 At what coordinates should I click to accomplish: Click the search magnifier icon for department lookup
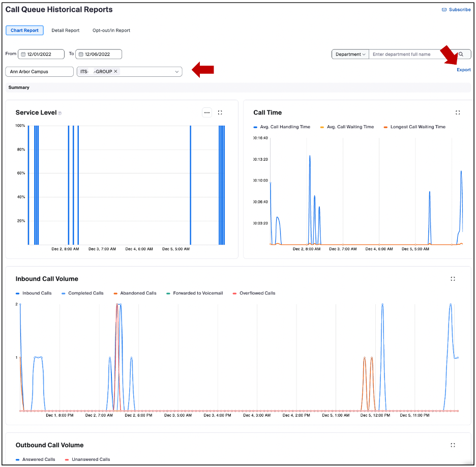point(461,54)
